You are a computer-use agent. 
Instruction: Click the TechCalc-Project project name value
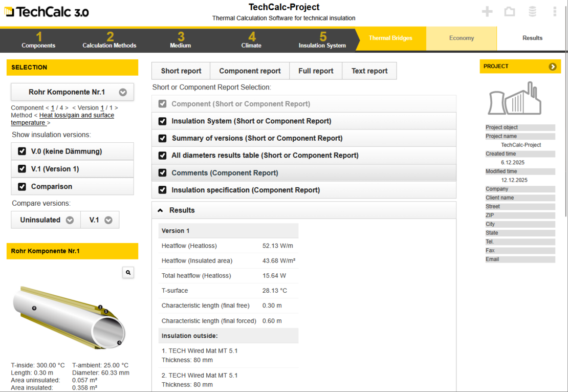coord(521,145)
